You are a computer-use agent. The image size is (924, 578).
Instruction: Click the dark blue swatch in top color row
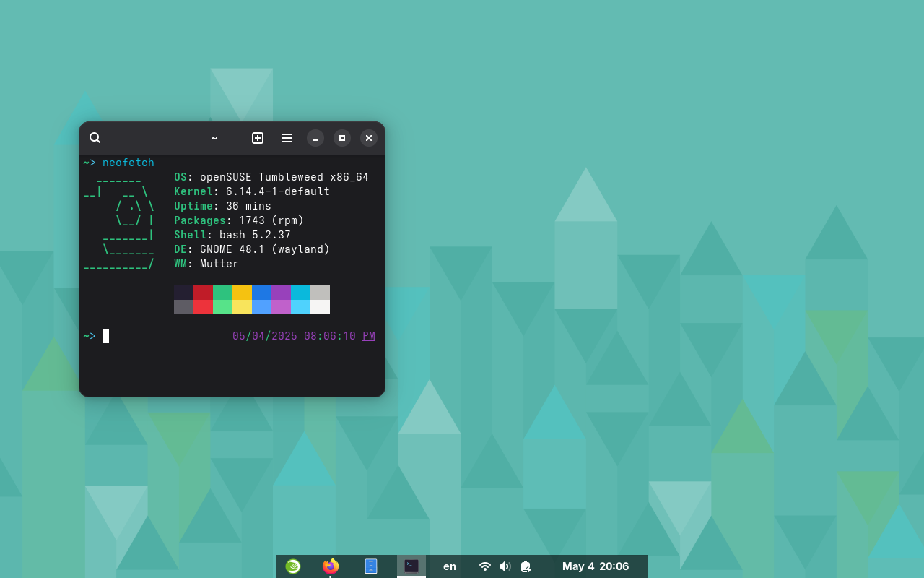pyautogui.click(x=261, y=293)
